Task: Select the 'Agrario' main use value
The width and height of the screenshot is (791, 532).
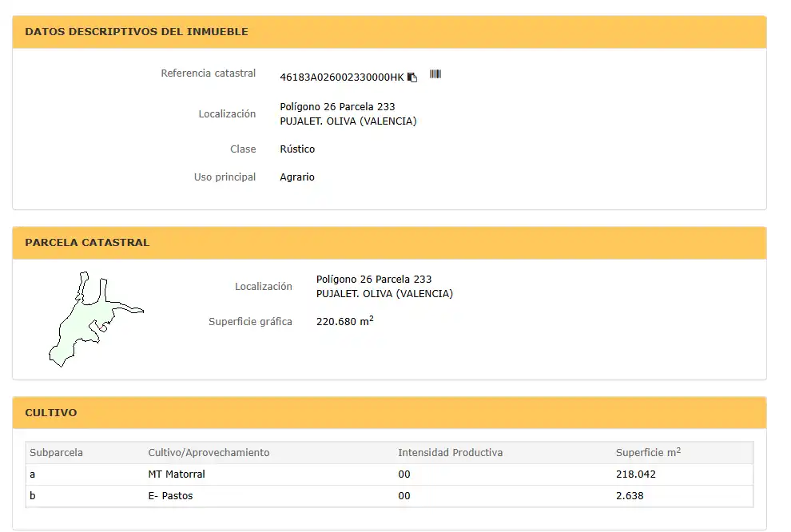Action: 297,177
